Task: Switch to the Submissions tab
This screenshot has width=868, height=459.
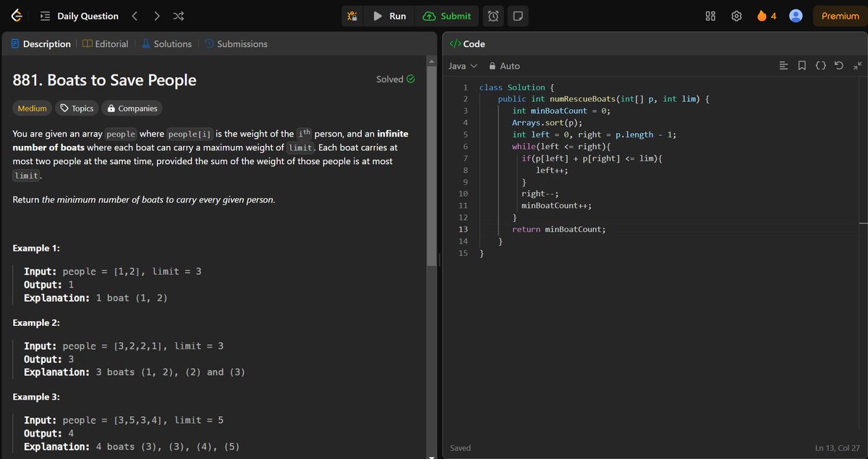Action: (236, 44)
